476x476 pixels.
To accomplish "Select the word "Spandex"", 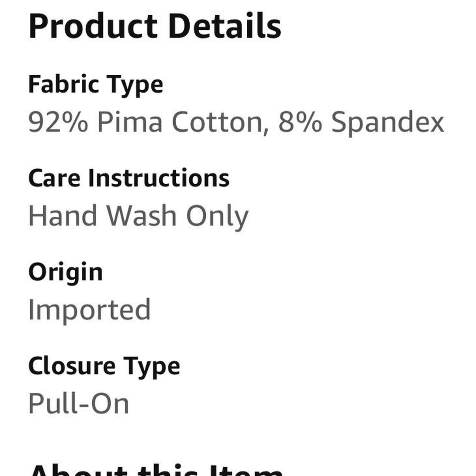I will coord(387,123).
